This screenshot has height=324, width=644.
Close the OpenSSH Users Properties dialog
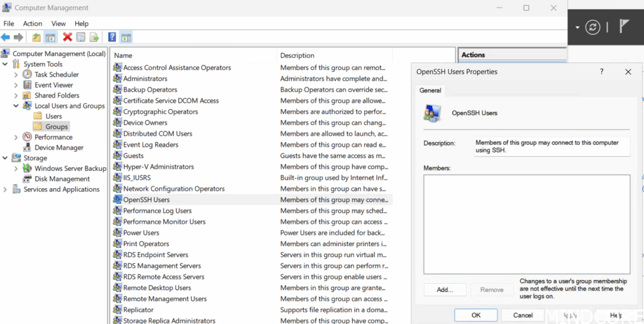(628, 72)
